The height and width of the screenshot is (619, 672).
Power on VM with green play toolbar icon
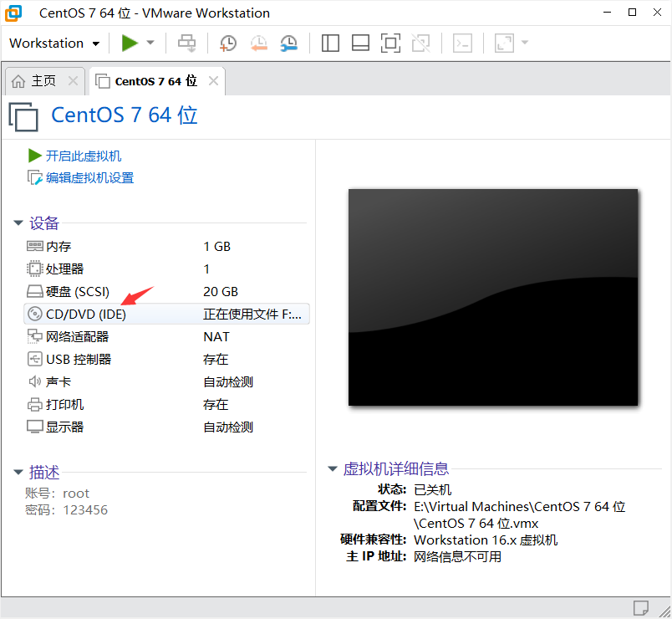130,43
